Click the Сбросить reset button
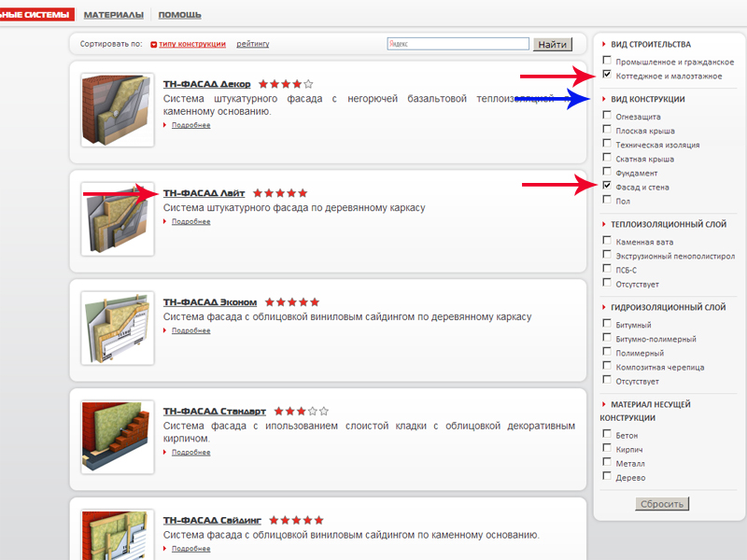This screenshot has width=747, height=560. [x=662, y=504]
